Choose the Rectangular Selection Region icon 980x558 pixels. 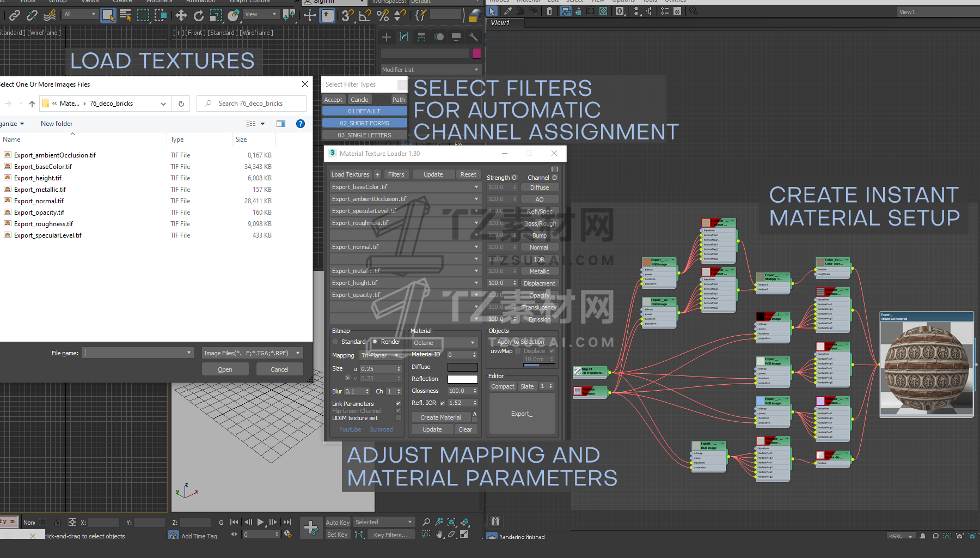click(x=143, y=15)
